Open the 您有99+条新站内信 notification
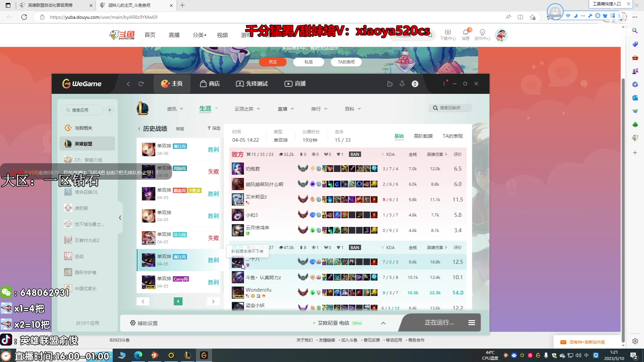Viewport: 644px width, 362px height. [x=587, y=342]
